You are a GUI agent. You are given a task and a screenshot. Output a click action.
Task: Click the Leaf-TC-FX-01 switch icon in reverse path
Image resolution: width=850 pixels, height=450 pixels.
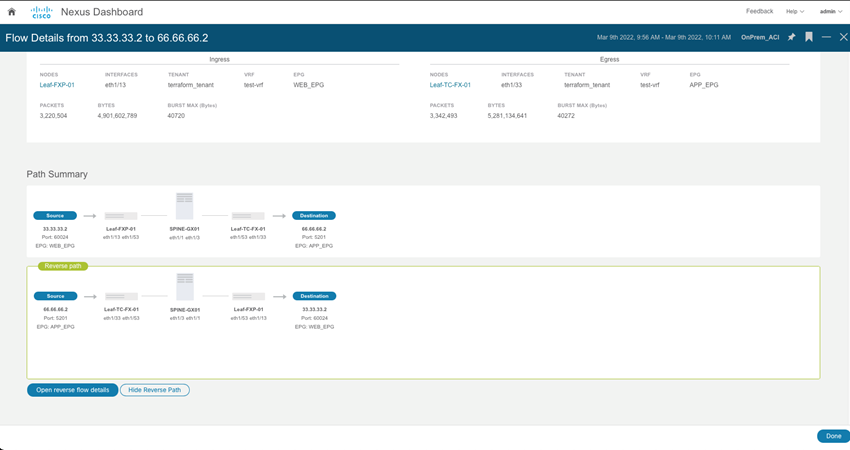(121, 296)
